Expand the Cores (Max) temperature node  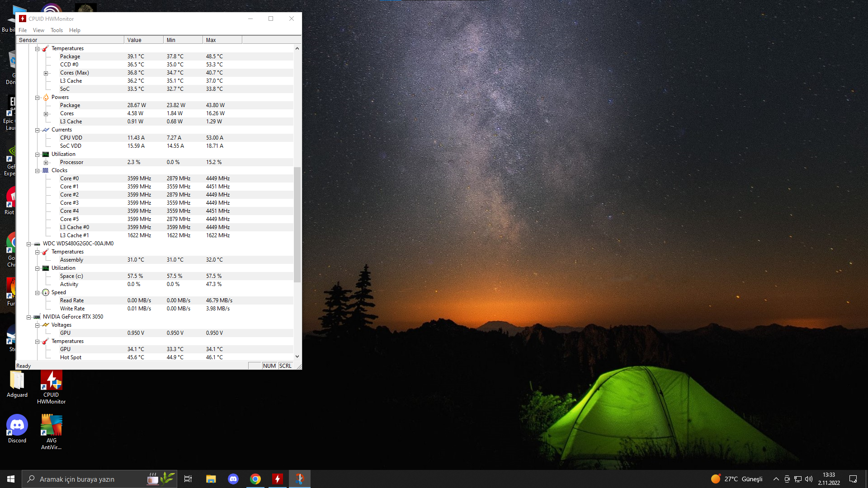click(x=46, y=73)
